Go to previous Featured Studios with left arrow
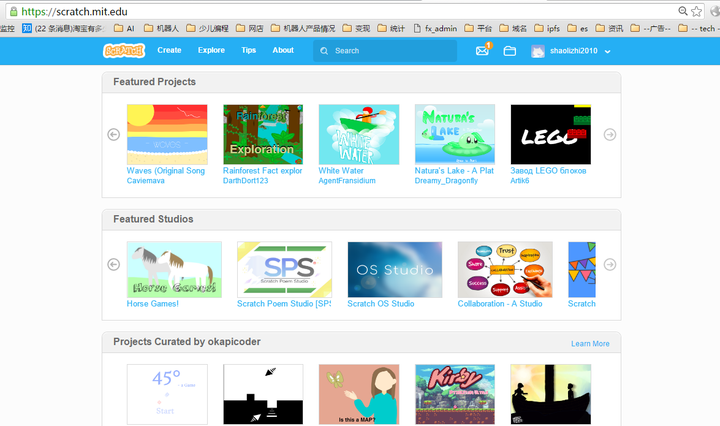 113,264
